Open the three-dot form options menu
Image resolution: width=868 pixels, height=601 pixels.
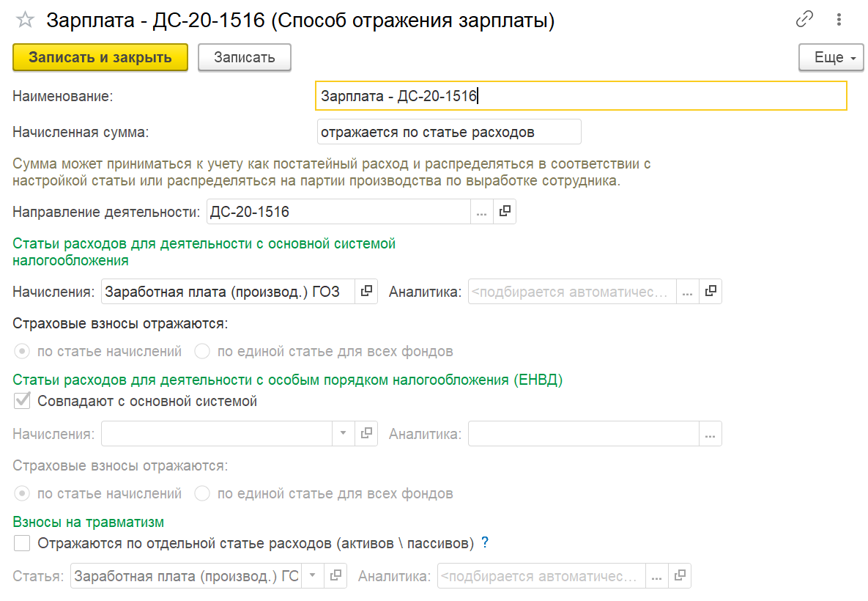coord(839,19)
